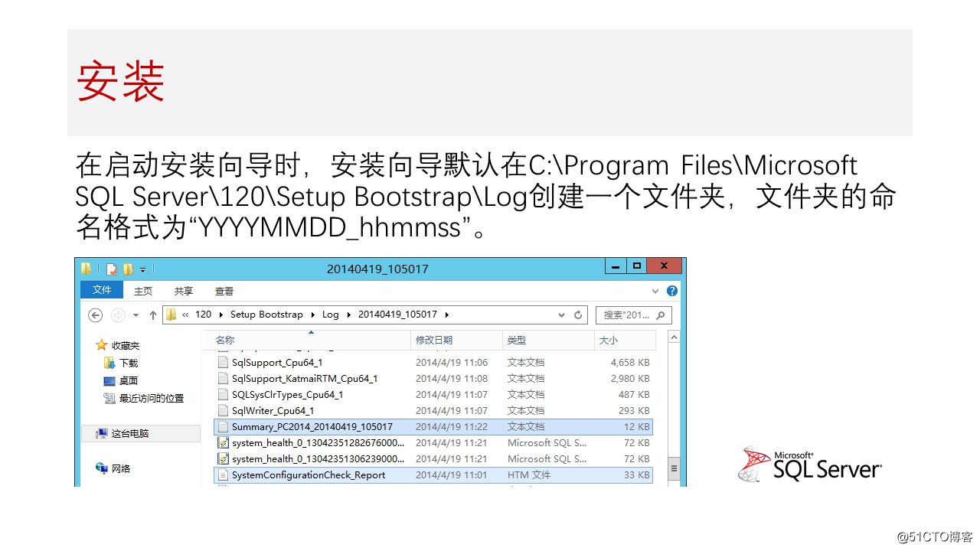Click the Desktop icon in sidebar
This screenshot has width=980, height=551.
109,380
